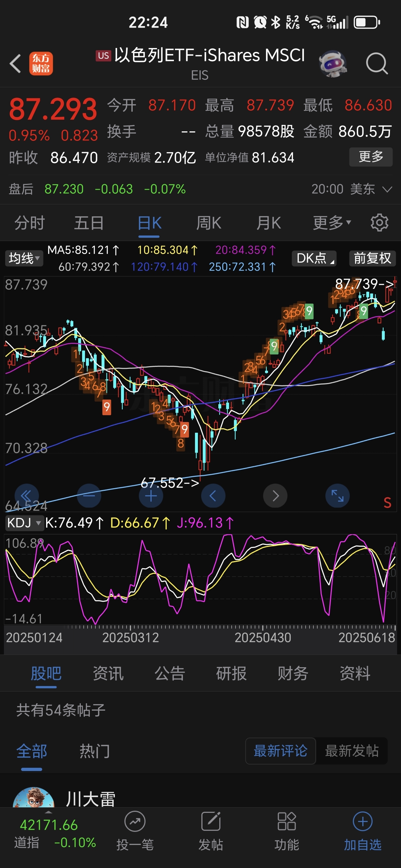This screenshot has width=401, height=868.
Task: Tap 投一笔 icon in bottom bar
Action: (135, 822)
